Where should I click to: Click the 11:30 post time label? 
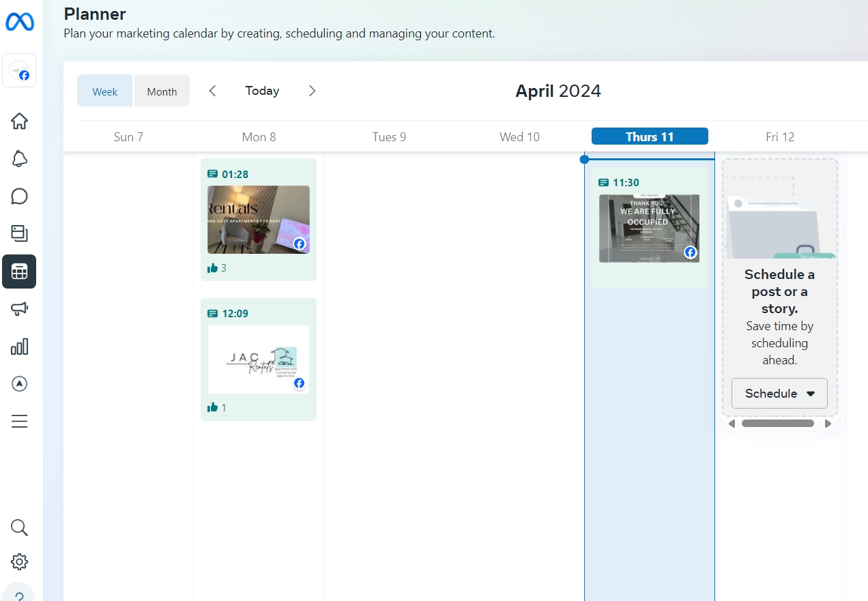(x=626, y=183)
